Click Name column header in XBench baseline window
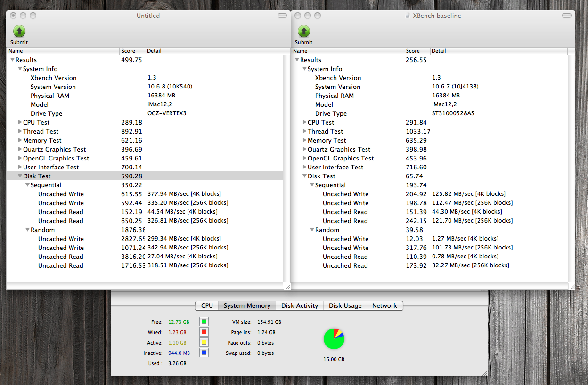The width and height of the screenshot is (588, 385). click(x=348, y=51)
